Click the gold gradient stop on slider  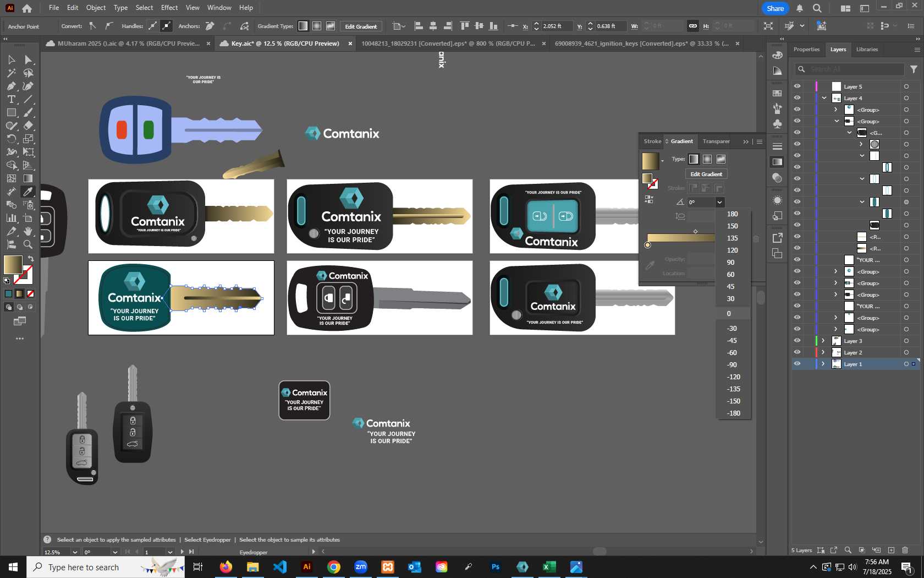pos(647,245)
